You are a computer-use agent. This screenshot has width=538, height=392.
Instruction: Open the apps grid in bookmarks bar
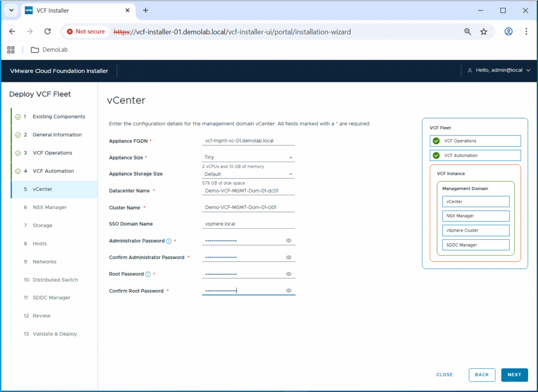click(x=11, y=50)
